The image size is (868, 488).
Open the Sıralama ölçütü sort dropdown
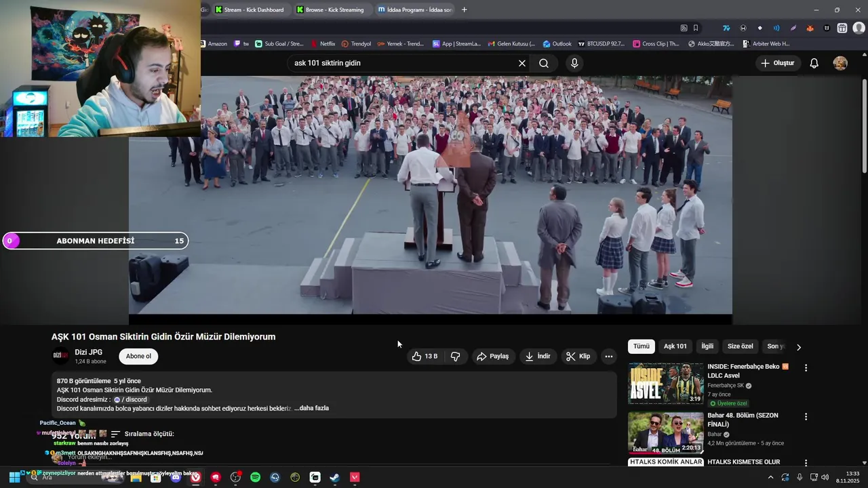(x=142, y=434)
